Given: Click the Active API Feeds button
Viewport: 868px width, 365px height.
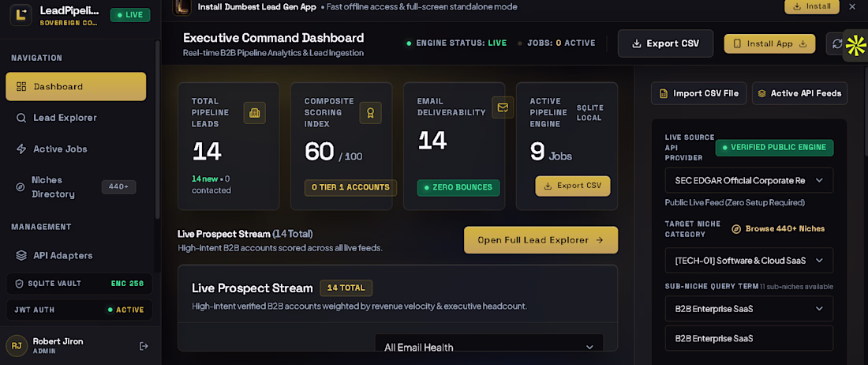Looking at the screenshot, I should point(799,93).
